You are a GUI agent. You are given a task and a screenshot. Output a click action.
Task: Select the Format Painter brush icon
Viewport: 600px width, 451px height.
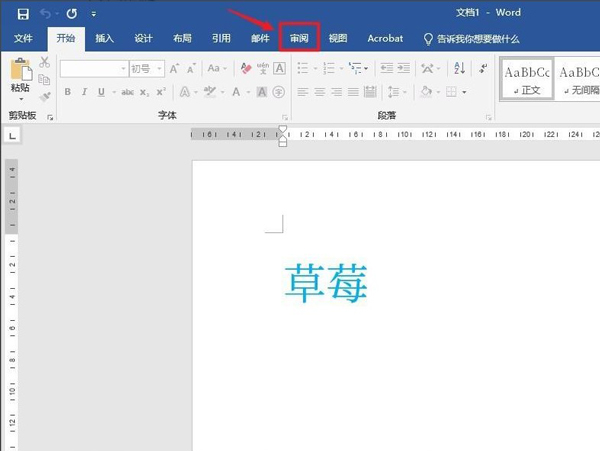click(x=45, y=97)
